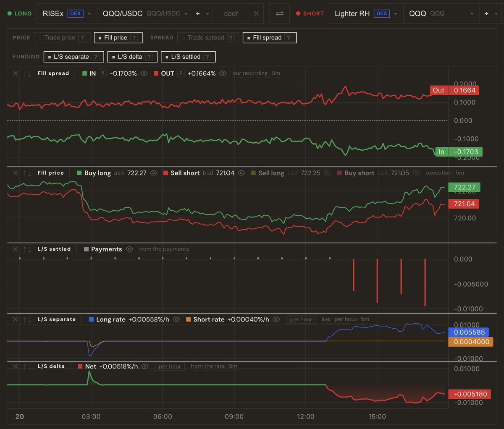Image resolution: width=504 pixels, height=429 pixels.
Task: Open help for IN spread legend
Action: click(102, 73)
